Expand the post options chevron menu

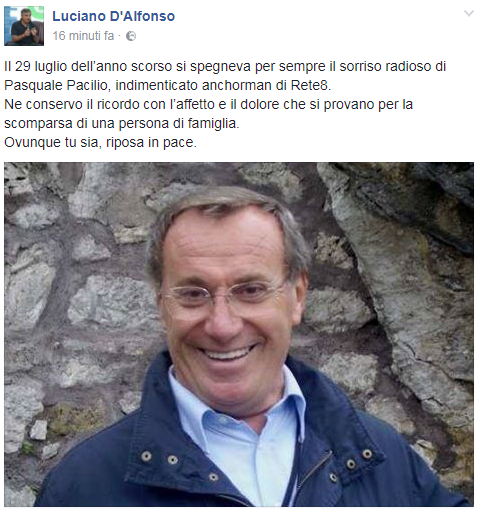click(x=469, y=13)
